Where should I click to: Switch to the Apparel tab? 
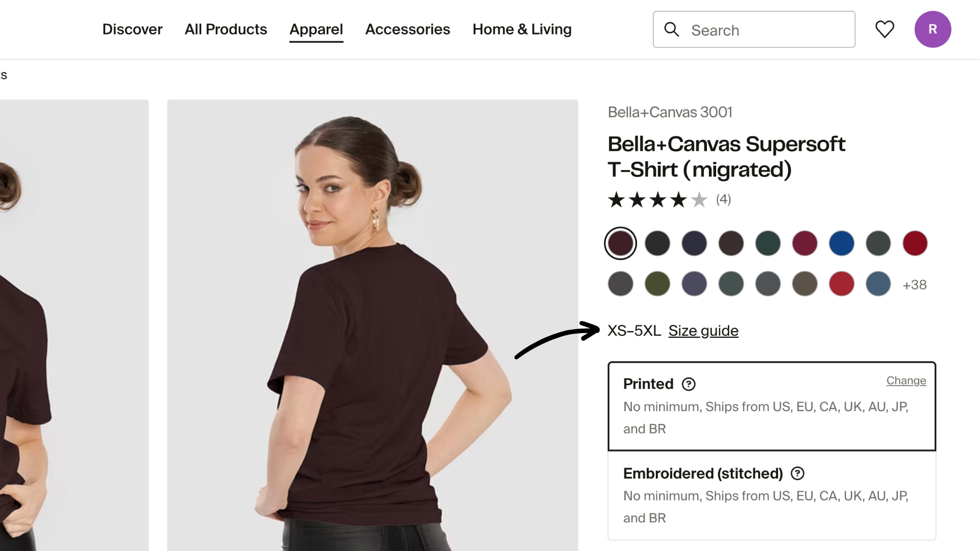[316, 29]
